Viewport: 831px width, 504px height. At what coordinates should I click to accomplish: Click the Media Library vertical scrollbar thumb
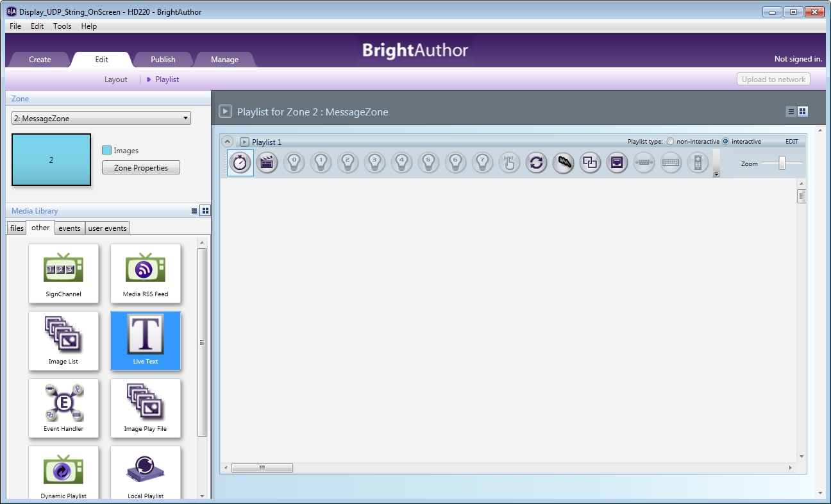[x=202, y=342]
